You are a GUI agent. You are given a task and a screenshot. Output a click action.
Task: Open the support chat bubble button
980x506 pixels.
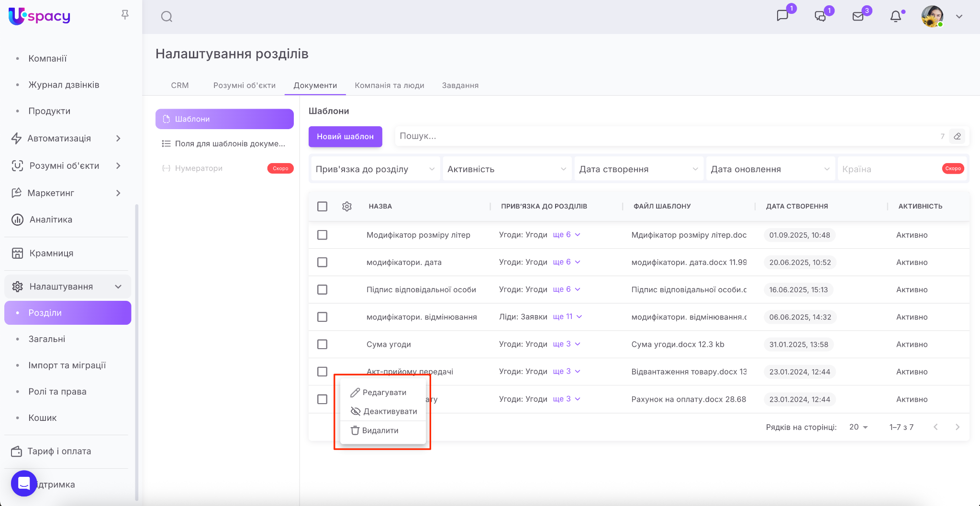[x=24, y=484]
